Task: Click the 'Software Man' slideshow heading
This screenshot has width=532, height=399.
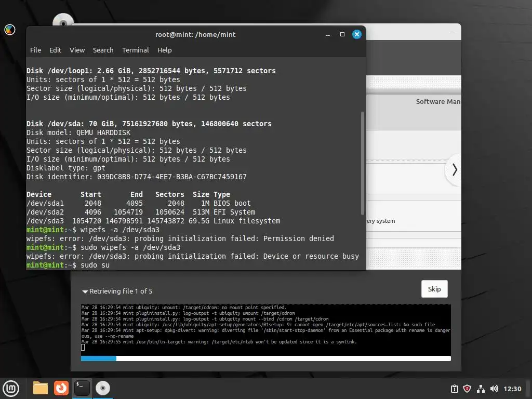Action: tap(438, 101)
